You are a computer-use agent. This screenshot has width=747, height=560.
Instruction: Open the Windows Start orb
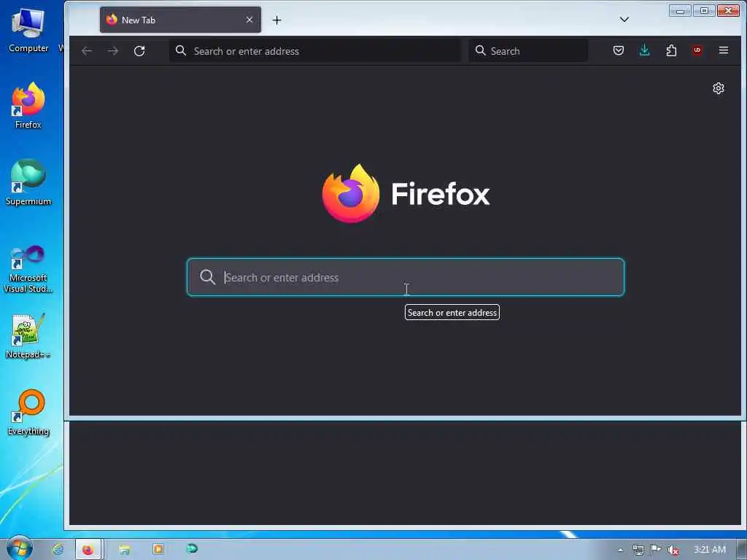pyautogui.click(x=19, y=548)
